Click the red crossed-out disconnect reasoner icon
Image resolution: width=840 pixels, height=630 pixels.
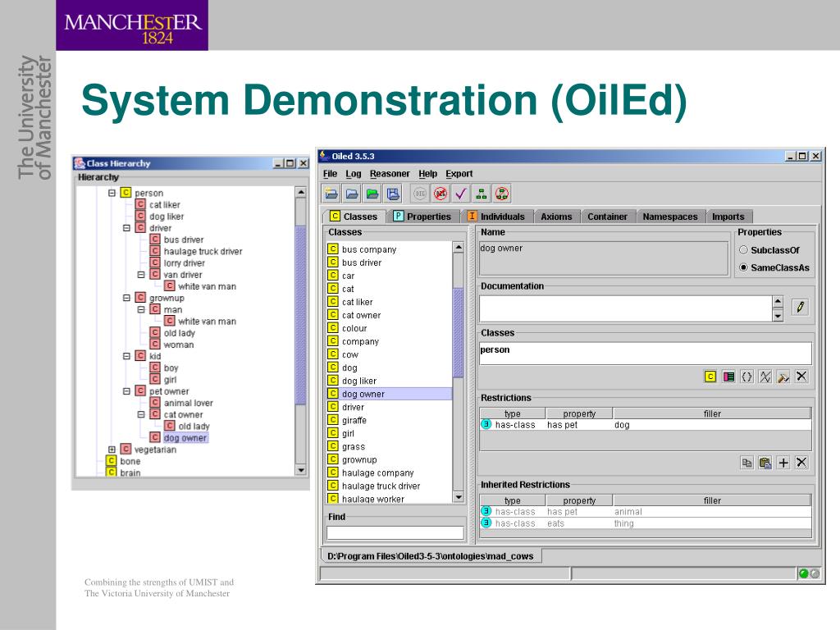pos(441,194)
